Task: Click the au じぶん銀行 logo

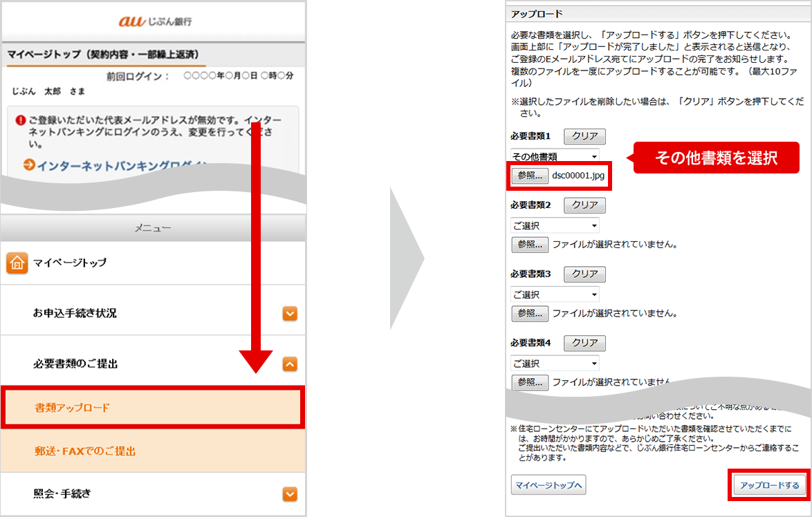Action: pos(156,21)
